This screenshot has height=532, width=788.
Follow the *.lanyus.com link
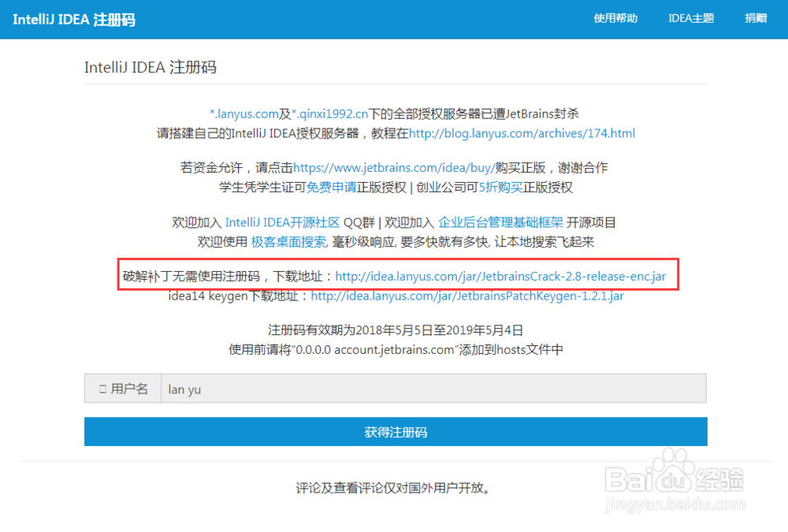point(243,114)
